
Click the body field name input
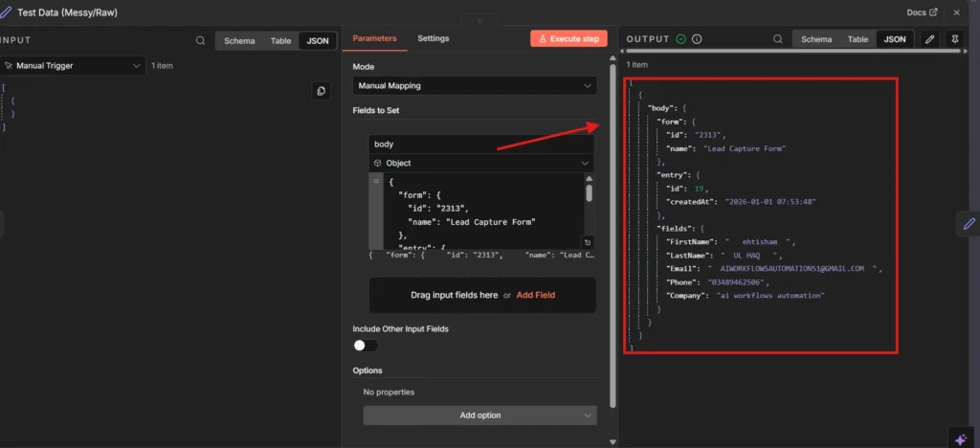(480, 145)
